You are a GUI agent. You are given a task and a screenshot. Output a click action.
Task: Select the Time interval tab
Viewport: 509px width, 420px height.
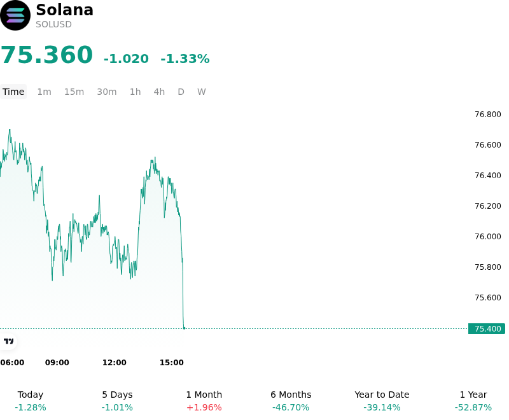pos(13,92)
